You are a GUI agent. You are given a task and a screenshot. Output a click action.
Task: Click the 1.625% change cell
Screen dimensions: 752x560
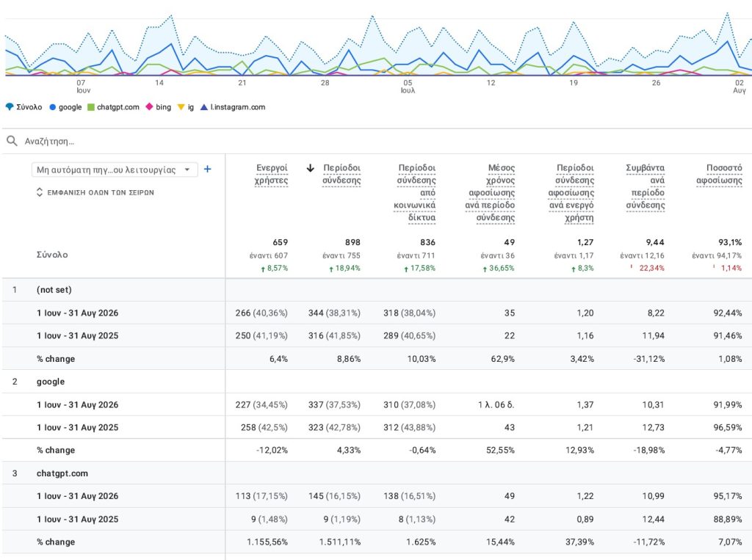tap(421, 542)
